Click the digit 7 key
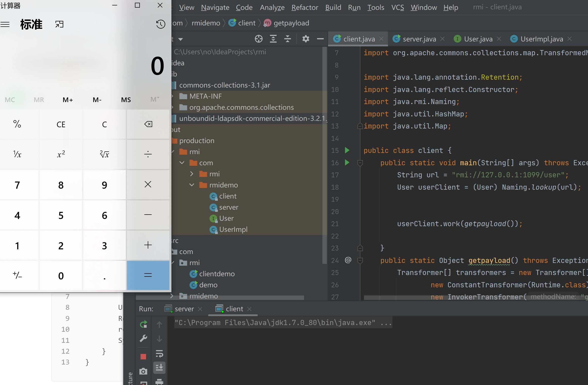This screenshot has height=385, width=588. (x=17, y=185)
